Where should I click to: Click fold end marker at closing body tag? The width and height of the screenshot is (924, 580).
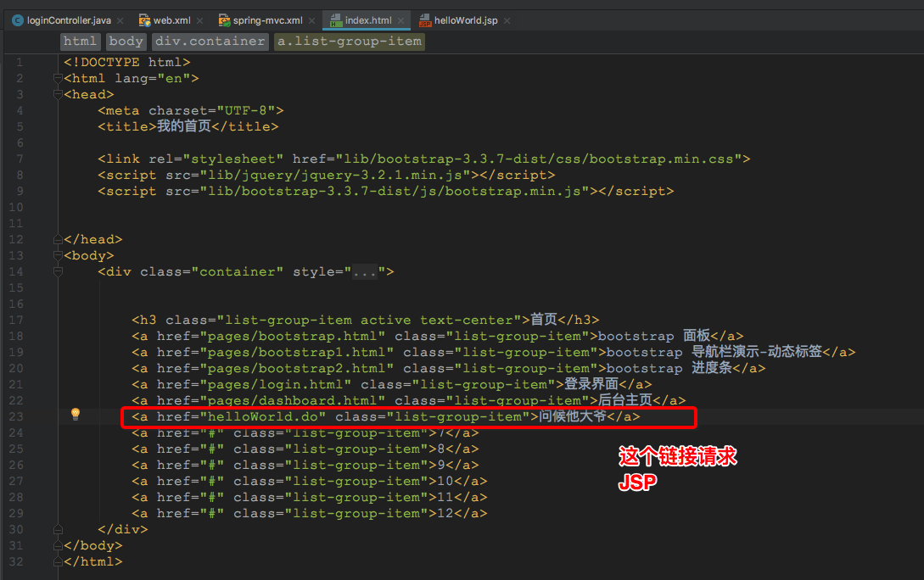[58, 545]
